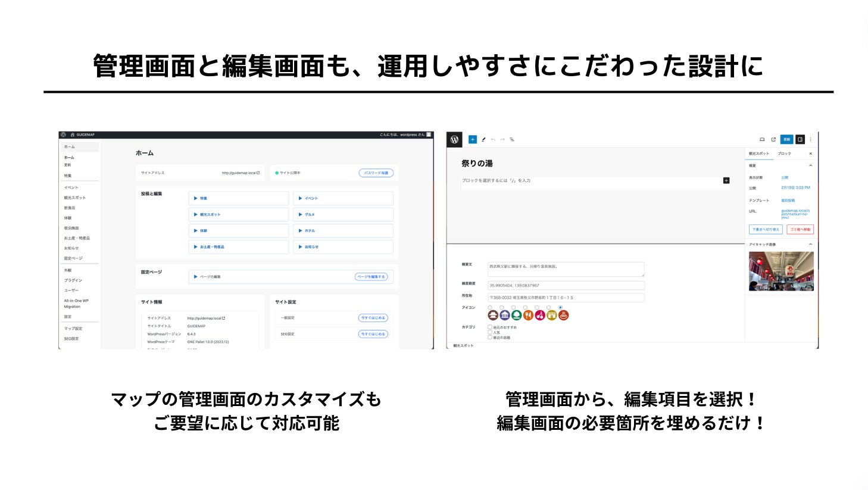Undo the last change in editor

[493, 139]
